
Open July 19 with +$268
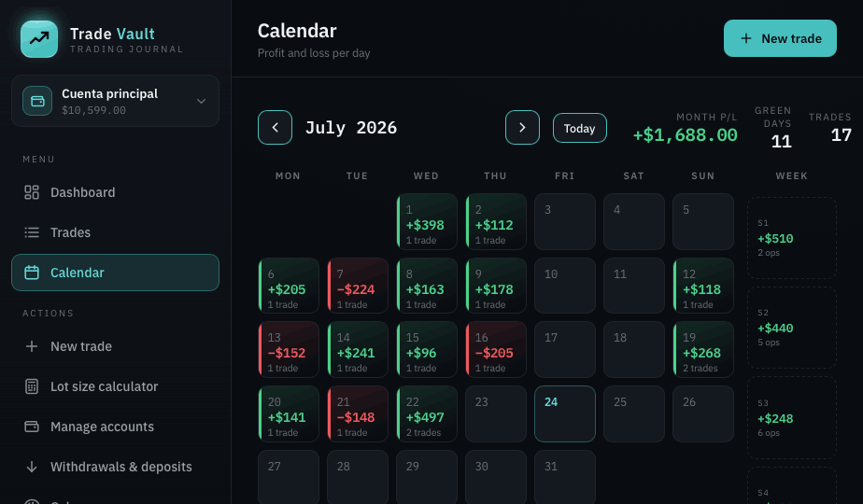(x=703, y=350)
